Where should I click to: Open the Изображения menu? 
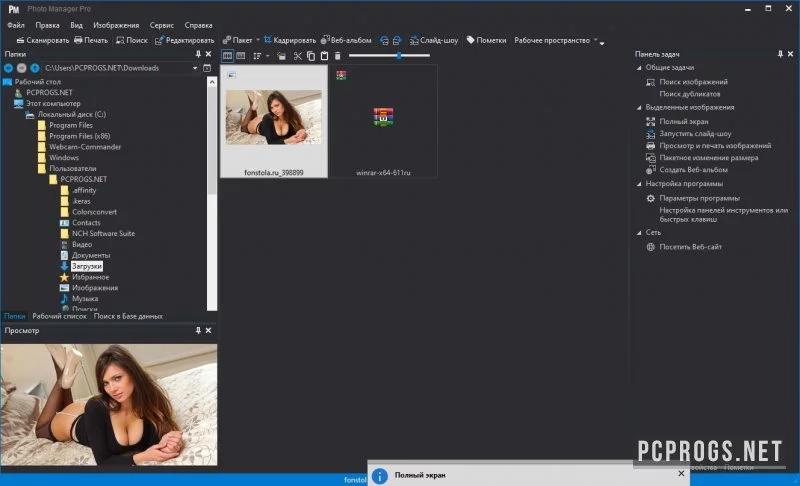point(116,25)
